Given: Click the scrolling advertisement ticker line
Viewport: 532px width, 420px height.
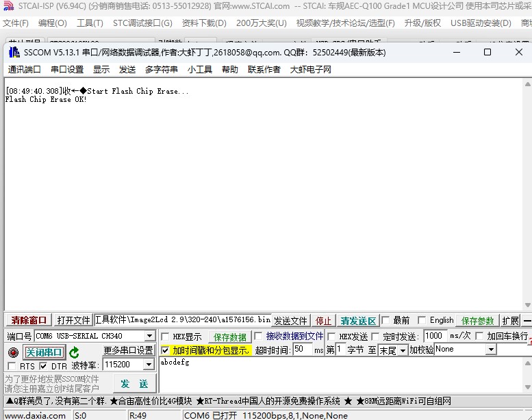Looking at the screenshot, I should click(x=229, y=402).
